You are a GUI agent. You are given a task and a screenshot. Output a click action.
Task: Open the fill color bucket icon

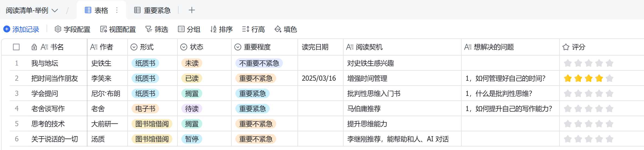278,29
